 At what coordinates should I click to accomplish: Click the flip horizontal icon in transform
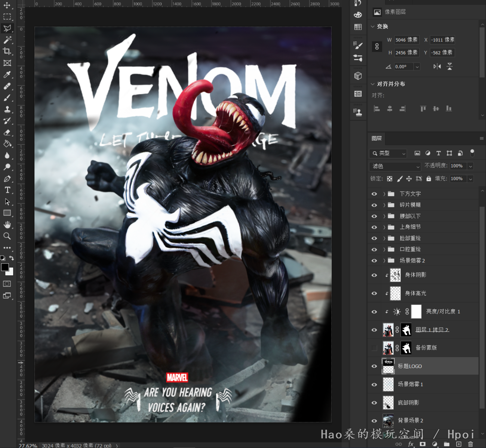(437, 67)
